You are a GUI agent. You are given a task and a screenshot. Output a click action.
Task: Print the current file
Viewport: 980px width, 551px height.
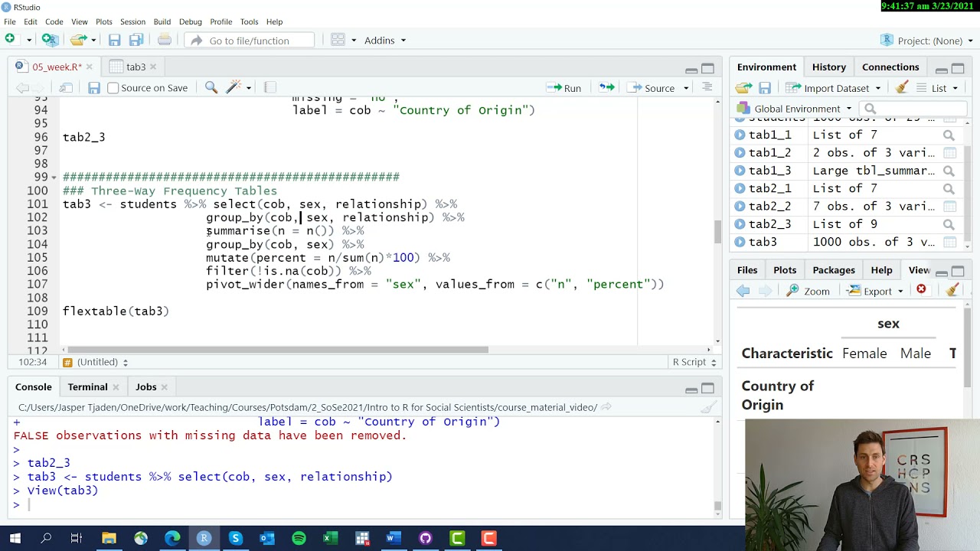click(x=164, y=40)
